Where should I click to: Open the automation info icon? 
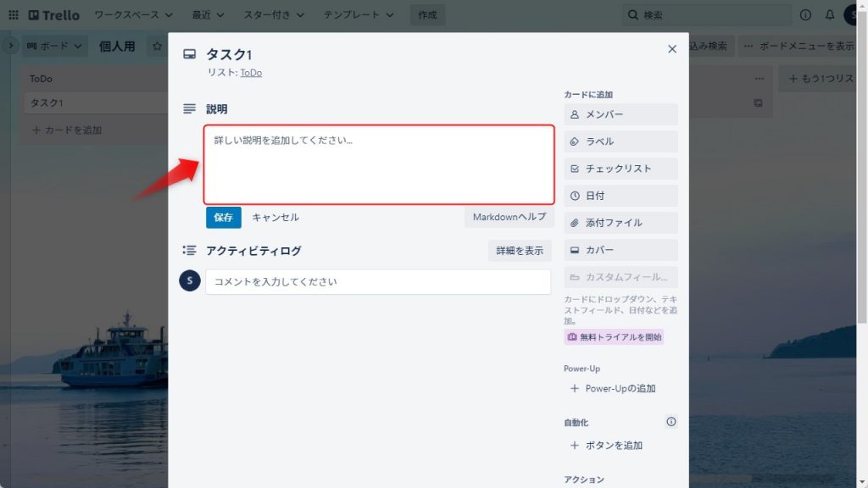pos(671,422)
